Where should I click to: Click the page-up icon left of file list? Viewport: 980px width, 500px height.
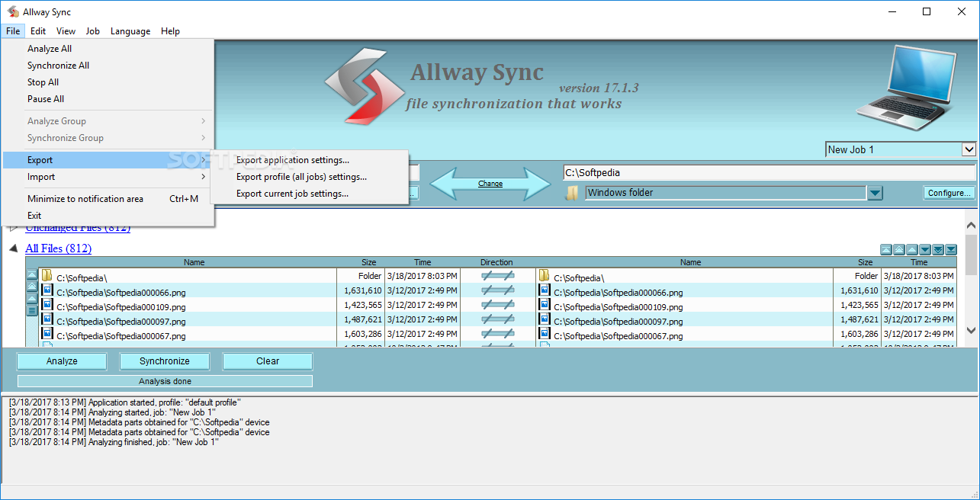pyautogui.click(x=32, y=287)
